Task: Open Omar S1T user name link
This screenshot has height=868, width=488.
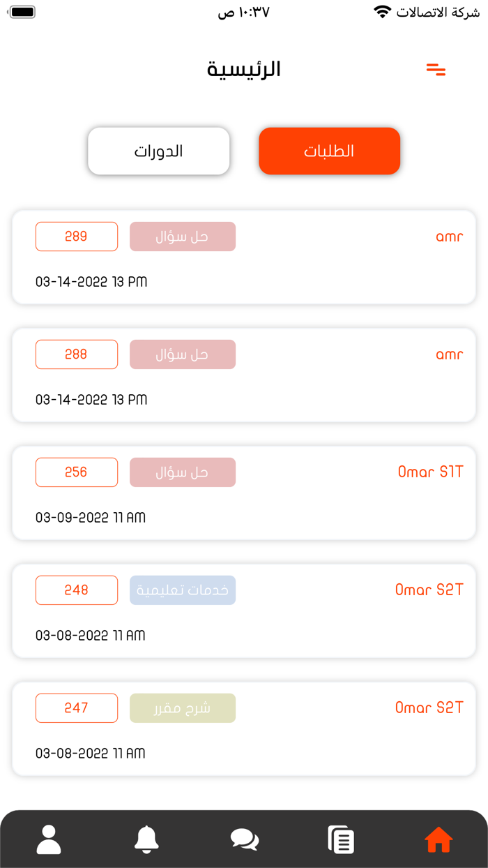Action: coord(430,472)
